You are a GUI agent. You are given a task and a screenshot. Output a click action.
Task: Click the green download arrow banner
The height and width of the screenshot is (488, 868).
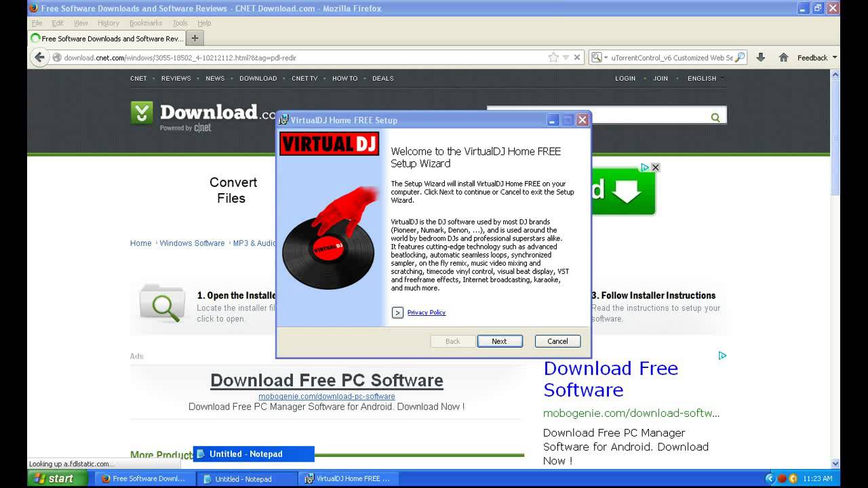pyautogui.click(x=624, y=190)
